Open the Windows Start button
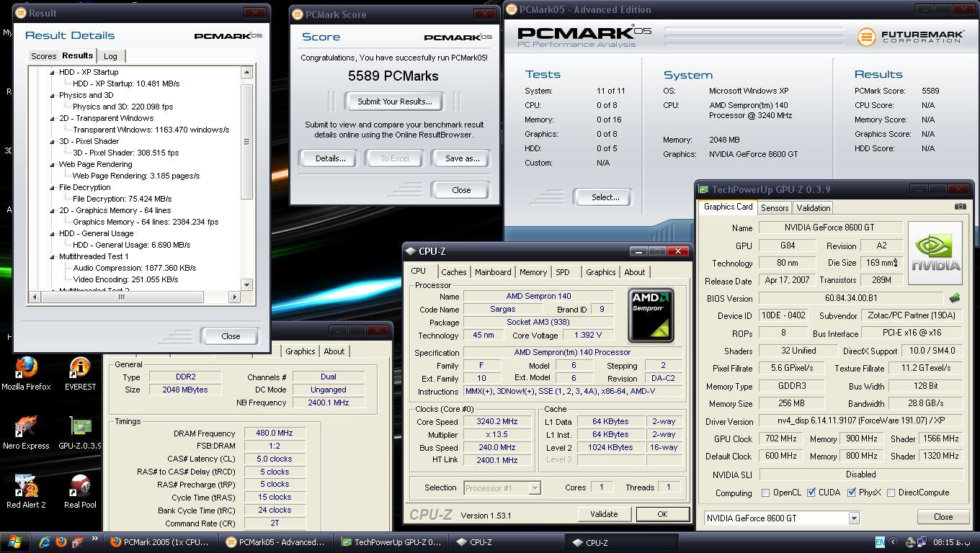Image resolution: width=980 pixels, height=553 pixels. coord(14,542)
